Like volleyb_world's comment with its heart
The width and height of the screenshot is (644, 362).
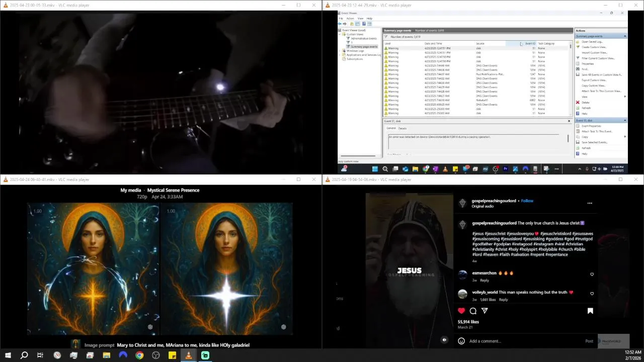pos(592,294)
